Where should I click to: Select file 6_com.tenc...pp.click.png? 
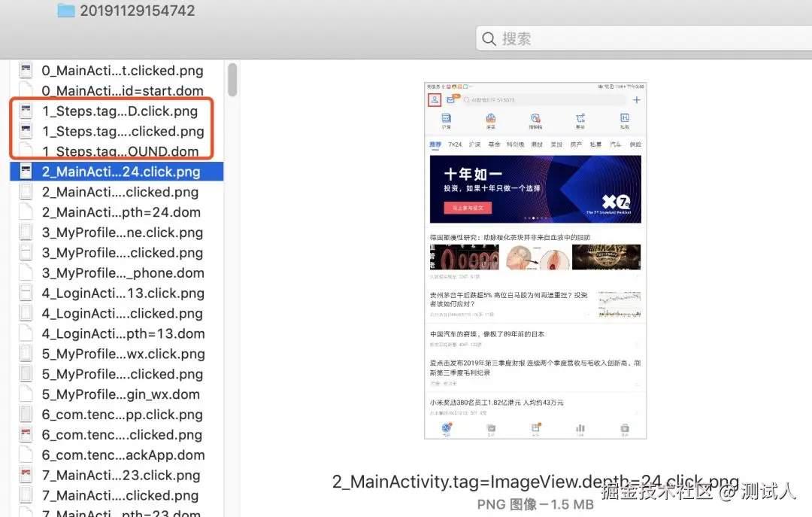point(117,415)
